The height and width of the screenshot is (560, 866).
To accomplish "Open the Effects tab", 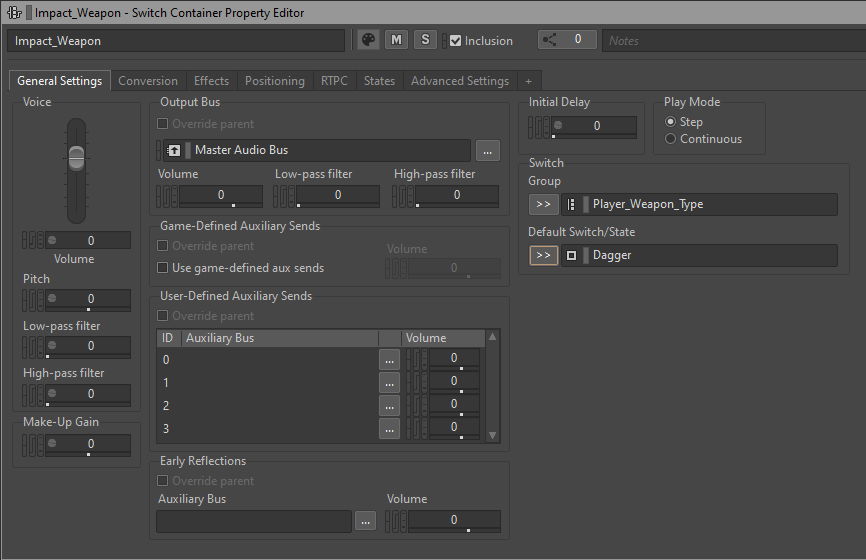I will (x=211, y=81).
